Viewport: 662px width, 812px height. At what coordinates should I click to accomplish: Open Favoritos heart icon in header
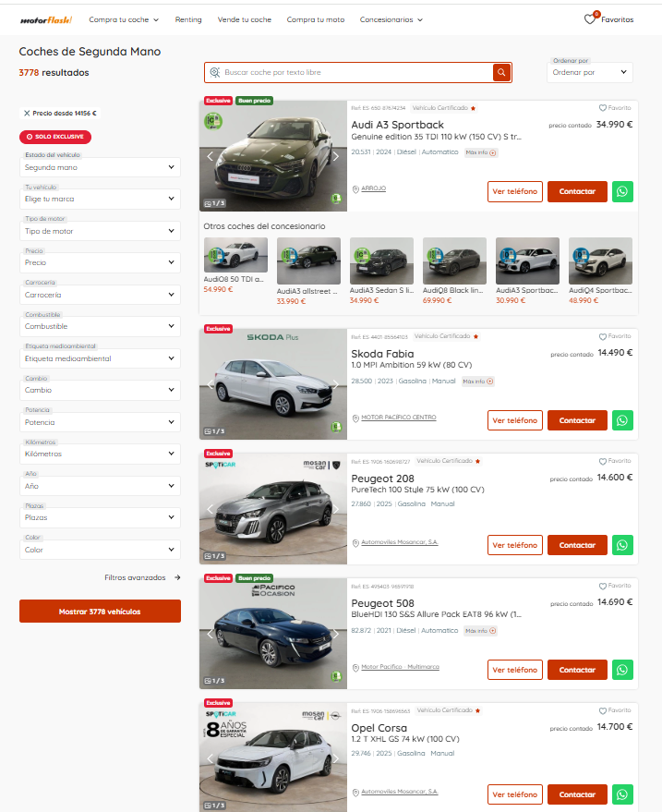pyautogui.click(x=590, y=19)
